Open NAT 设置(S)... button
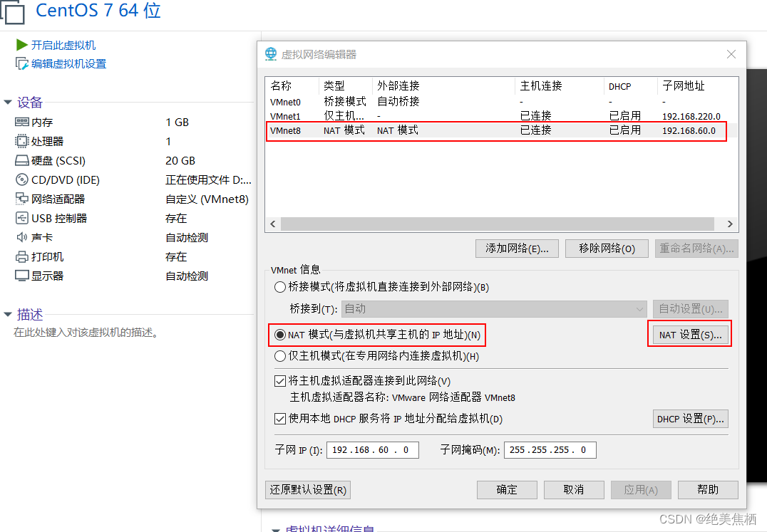 click(690, 335)
